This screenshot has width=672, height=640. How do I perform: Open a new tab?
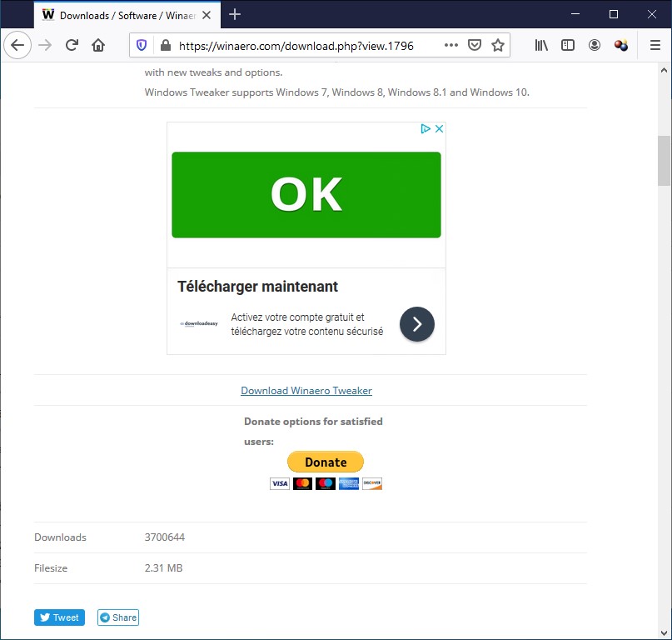235,15
